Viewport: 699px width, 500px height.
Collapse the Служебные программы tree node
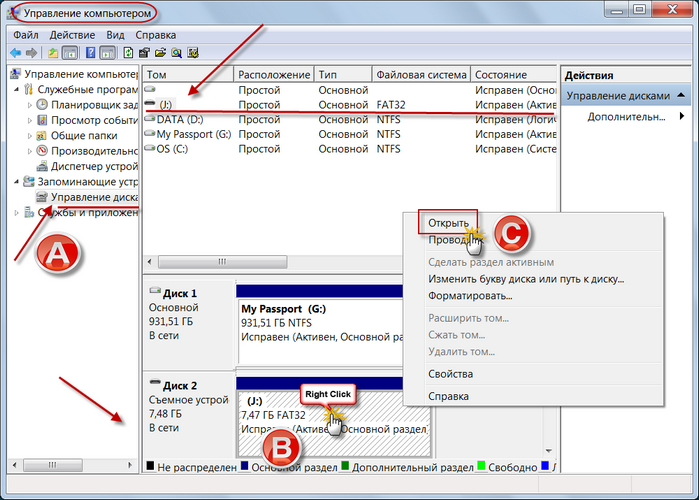pyautogui.click(x=16, y=90)
